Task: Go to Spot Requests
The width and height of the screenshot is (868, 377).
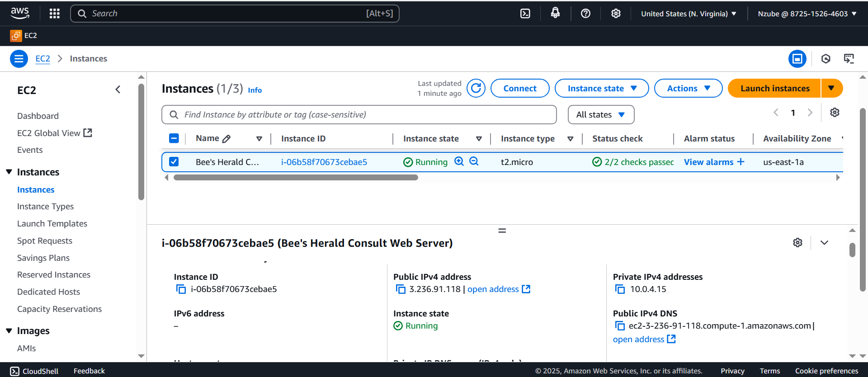Action: [45, 241]
